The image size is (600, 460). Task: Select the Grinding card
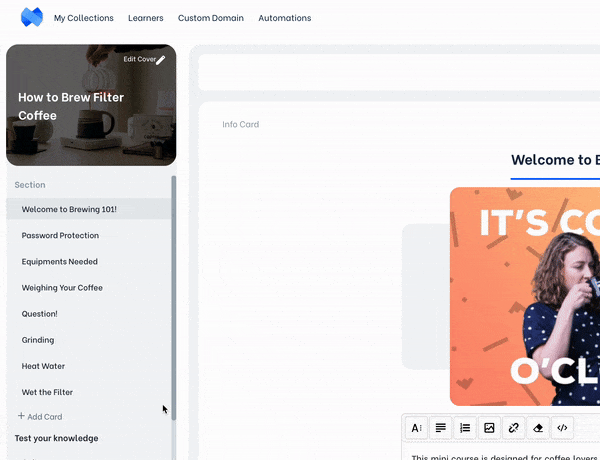click(x=38, y=340)
